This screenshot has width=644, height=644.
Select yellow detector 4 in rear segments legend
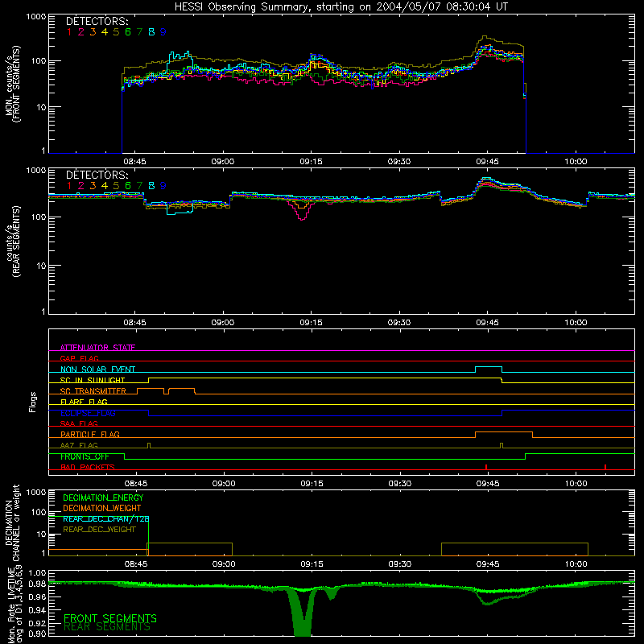coord(105,186)
